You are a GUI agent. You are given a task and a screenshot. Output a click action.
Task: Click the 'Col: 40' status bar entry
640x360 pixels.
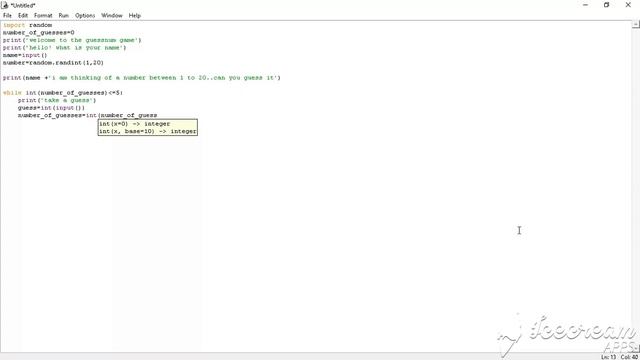pyautogui.click(x=629, y=357)
